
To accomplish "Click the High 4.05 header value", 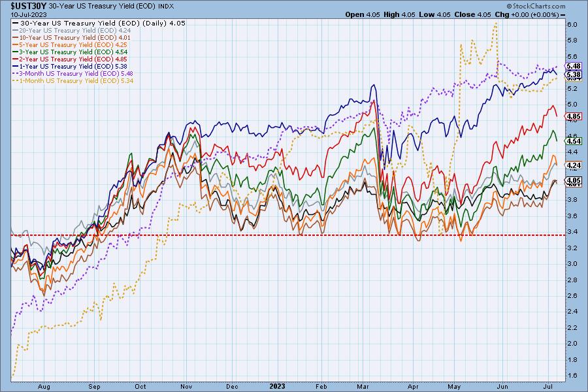I will (399, 14).
